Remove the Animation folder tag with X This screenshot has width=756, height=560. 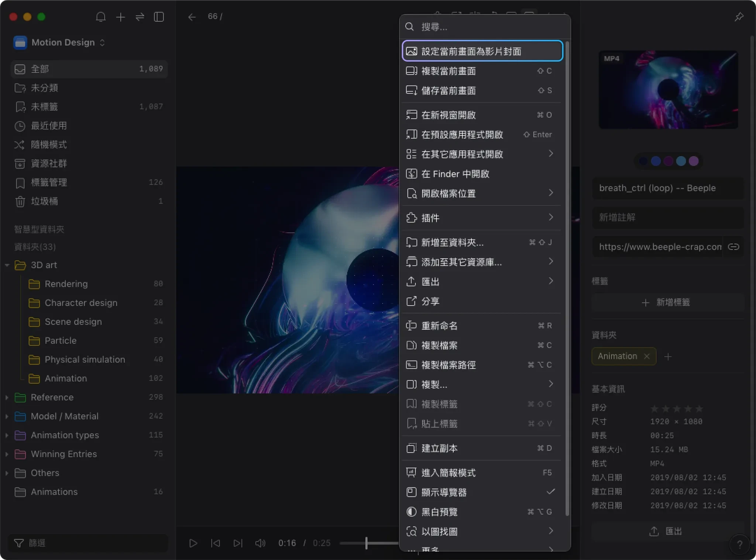pos(646,356)
